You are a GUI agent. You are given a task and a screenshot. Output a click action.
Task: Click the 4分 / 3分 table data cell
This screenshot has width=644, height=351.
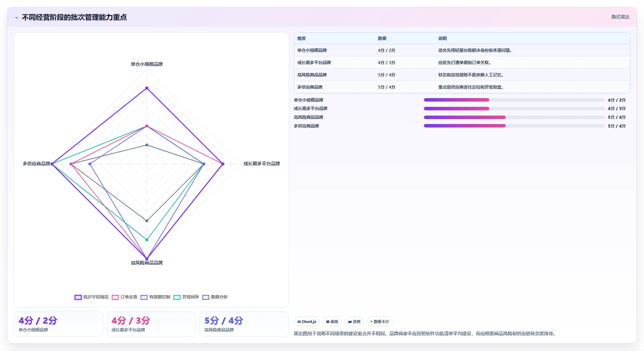(386, 63)
